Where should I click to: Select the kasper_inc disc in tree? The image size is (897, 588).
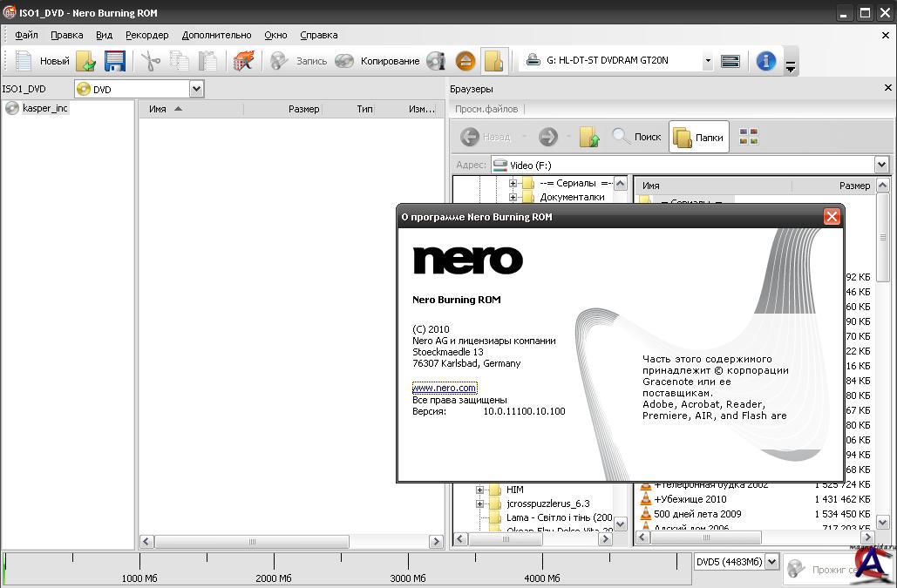click(x=44, y=108)
